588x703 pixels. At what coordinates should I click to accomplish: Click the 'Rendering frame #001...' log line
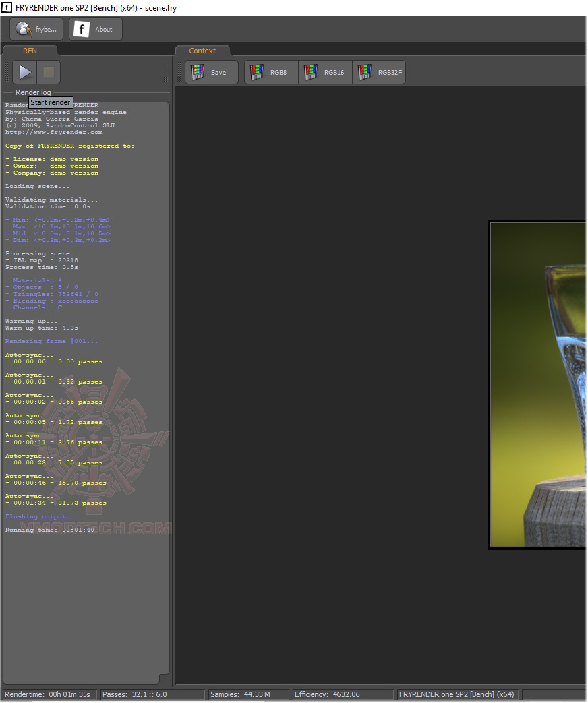tap(51, 341)
